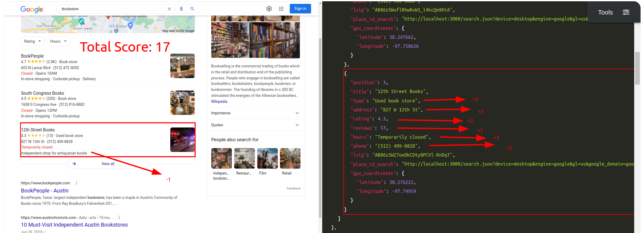Click the map at top of results
The width and height of the screenshot is (644, 233).
pos(108,24)
